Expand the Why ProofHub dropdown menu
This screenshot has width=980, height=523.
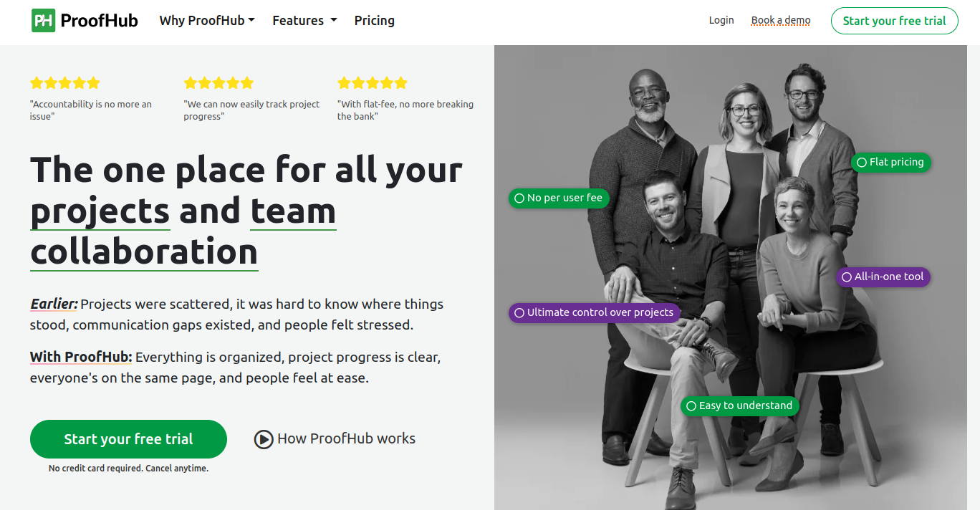click(x=207, y=21)
